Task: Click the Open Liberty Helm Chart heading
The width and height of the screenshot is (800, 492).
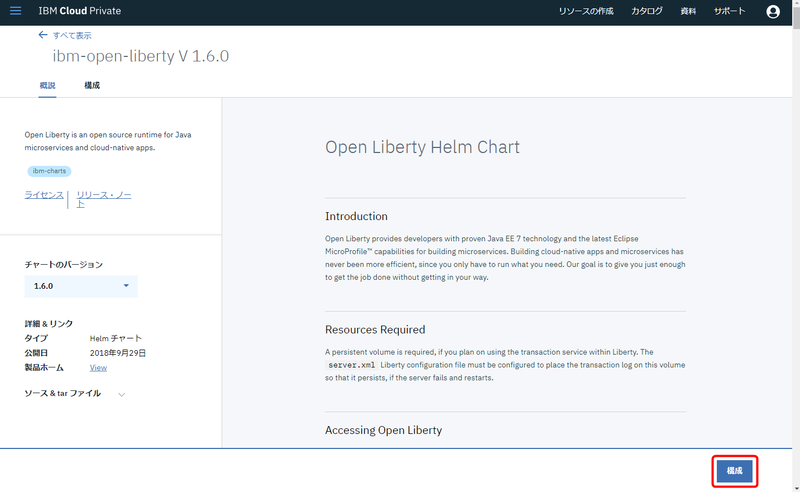Action: 422,147
